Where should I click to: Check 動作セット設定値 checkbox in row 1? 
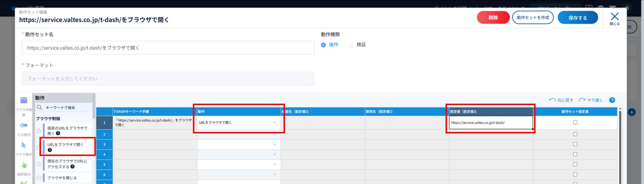coord(575,123)
